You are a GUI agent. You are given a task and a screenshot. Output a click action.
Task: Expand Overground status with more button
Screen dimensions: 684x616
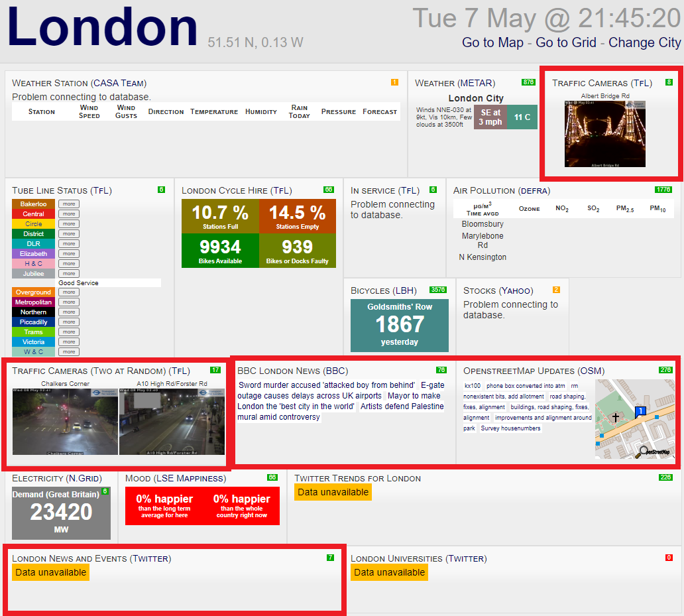tap(69, 292)
